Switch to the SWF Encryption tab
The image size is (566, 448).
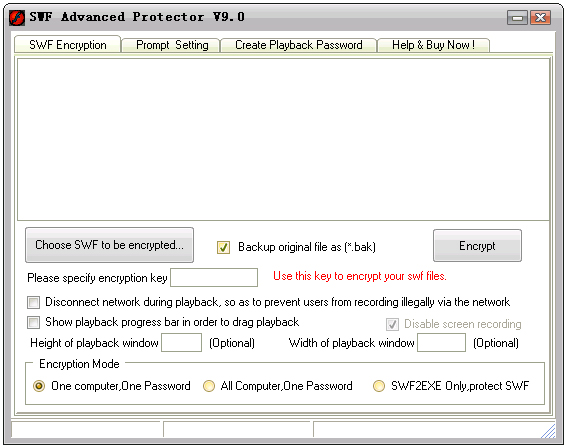click(x=68, y=45)
